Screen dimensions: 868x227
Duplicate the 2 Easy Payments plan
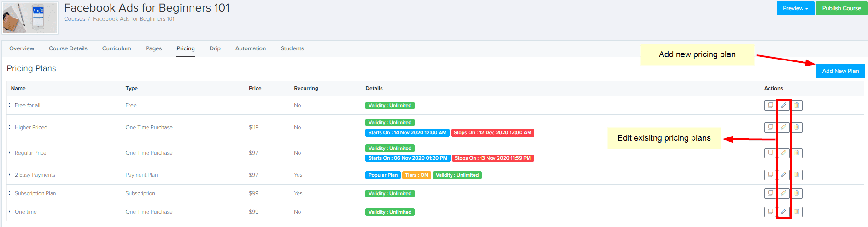tap(770, 174)
